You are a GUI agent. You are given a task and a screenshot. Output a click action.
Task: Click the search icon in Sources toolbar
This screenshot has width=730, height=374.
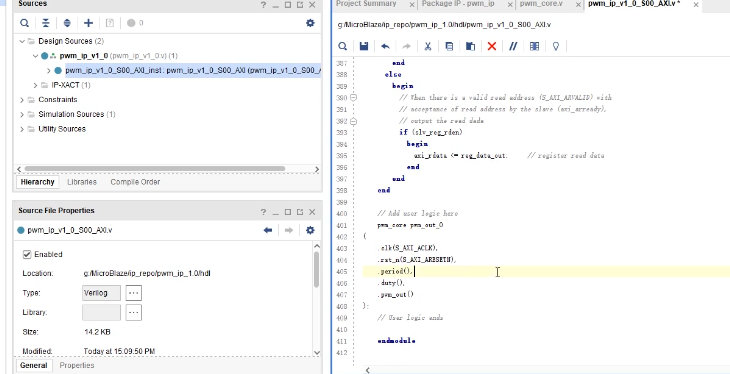(x=25, y=23)
